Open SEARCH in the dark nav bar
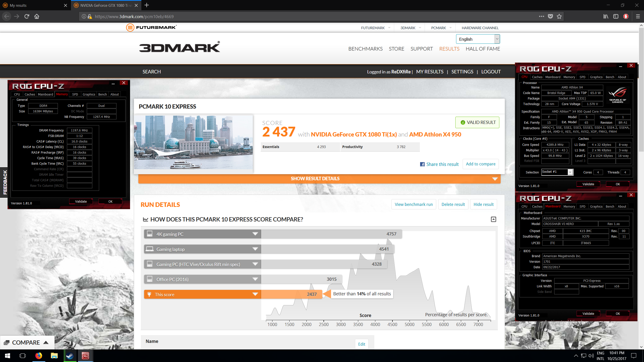Image resolution: width=644 pixels, height=362 pixels. coord(151,72)
